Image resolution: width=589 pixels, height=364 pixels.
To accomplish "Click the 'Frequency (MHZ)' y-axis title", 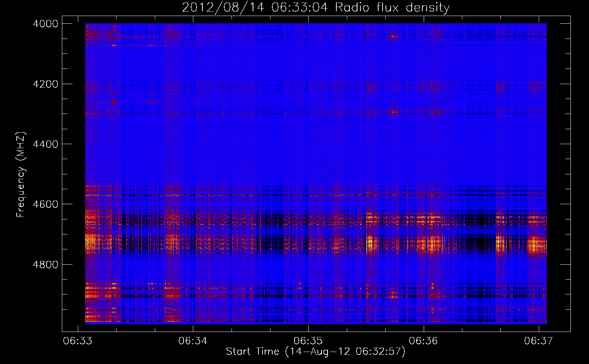I will click(x=21, y=175).
